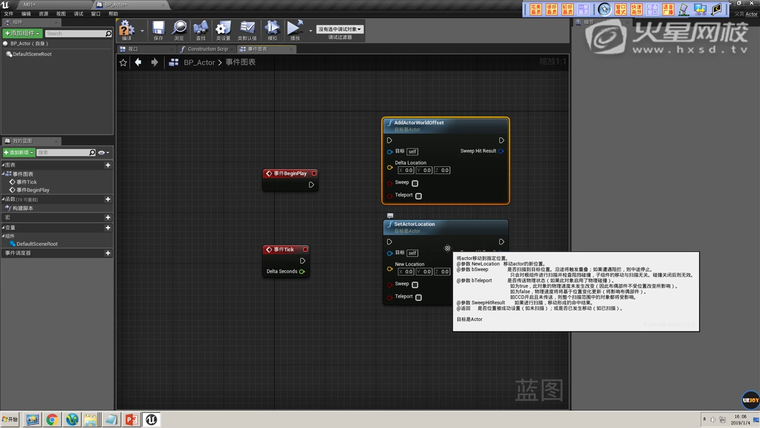The width and height of the screenshot is (760, 428).
Task: Select DefaultSceneRoot in the components tree
Action: (32, 53)
